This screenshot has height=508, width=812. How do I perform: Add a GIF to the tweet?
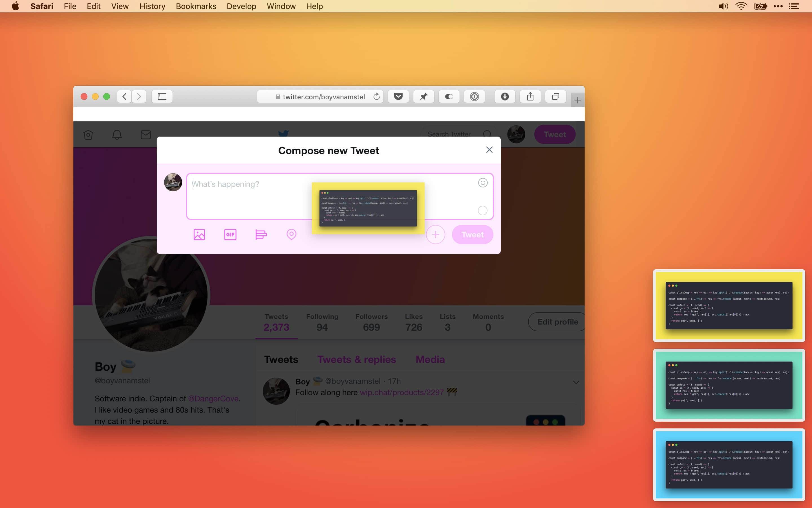tap(230, 235)
